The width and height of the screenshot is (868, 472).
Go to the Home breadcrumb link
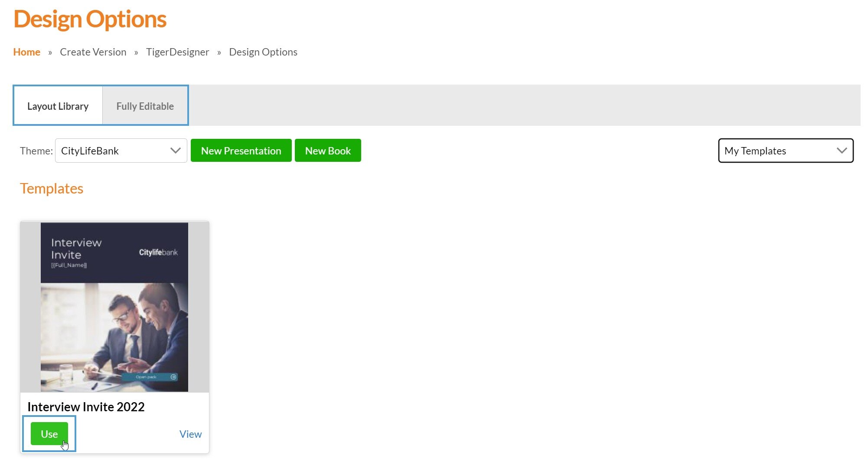tap(26, 52)
